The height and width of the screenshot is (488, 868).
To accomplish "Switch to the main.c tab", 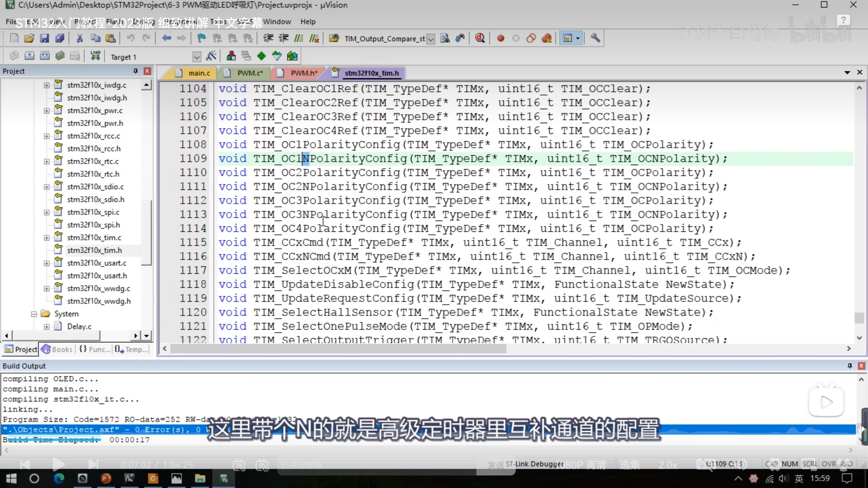I will (199, 73).
